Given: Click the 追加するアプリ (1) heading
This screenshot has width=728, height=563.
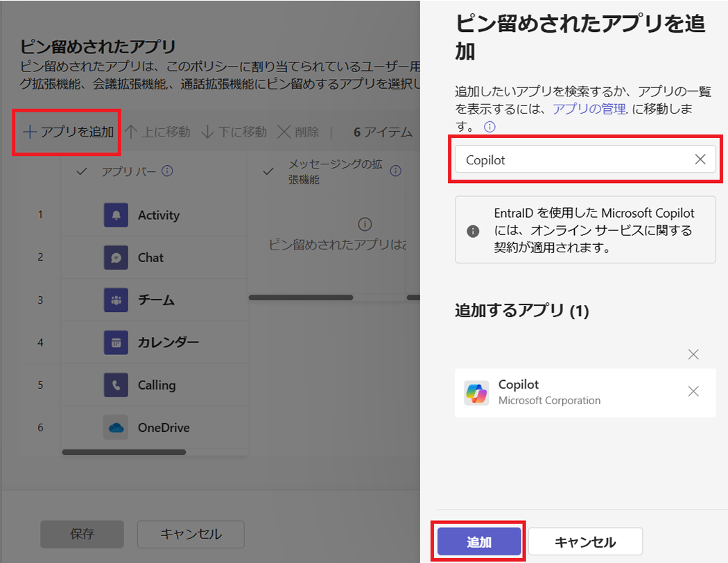Looking at the screenshot, I should pyautogui.click(x=522, y=311).
